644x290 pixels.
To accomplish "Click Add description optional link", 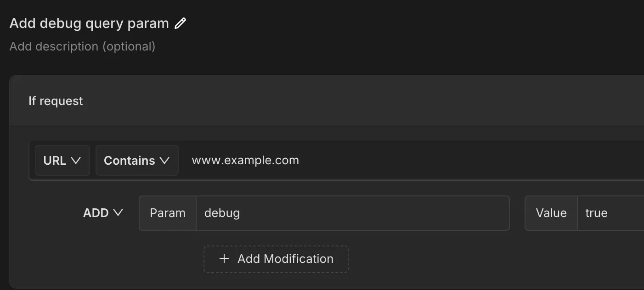I will (82, 46).
